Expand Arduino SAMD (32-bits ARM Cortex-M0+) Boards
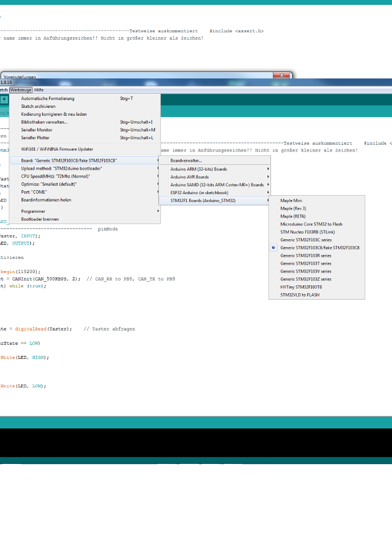The width and height of the screenshot is (392, 555). point(215,185)
